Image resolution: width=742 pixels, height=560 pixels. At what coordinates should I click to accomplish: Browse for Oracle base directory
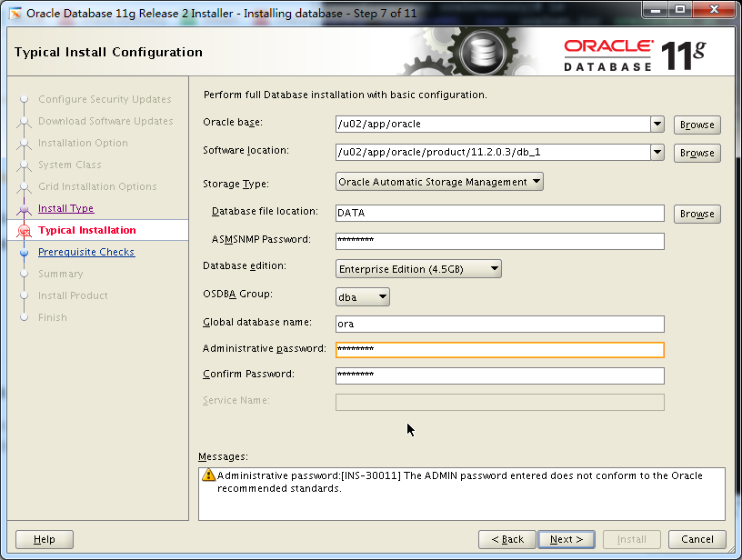click(x=697, y=125)
